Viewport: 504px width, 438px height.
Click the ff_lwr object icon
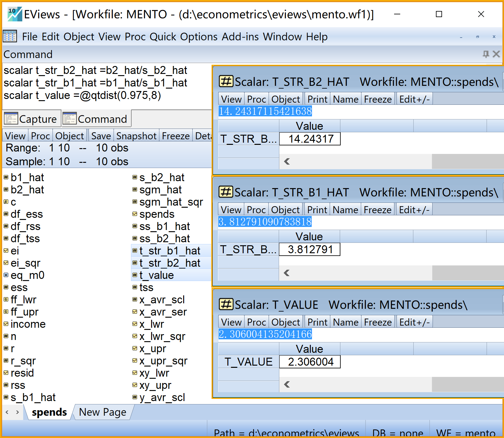pyautogui.click(x=6, y=300)
